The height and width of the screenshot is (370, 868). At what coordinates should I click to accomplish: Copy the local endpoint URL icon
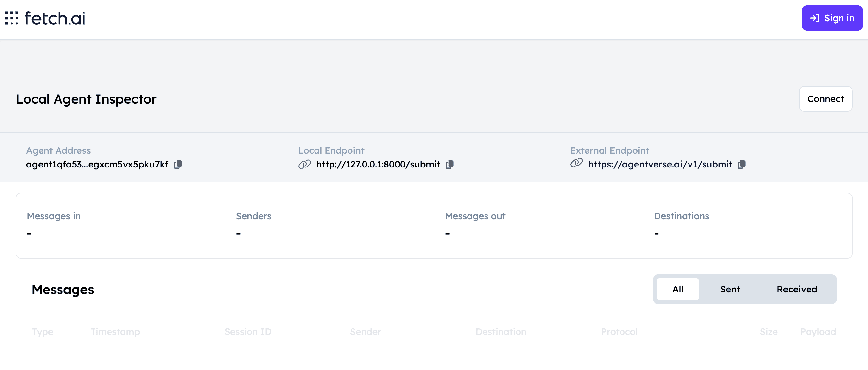(450, 164)
